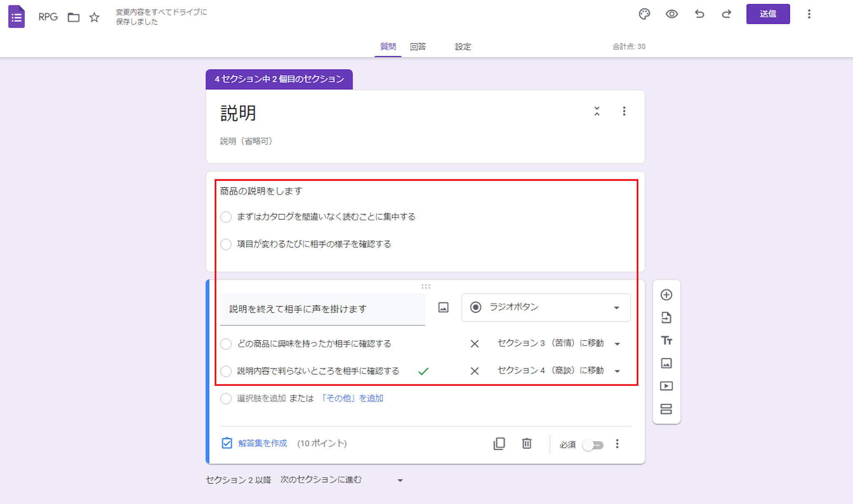Open the ラジオボタン question type dropdown
853x504 pixels.
546,307
